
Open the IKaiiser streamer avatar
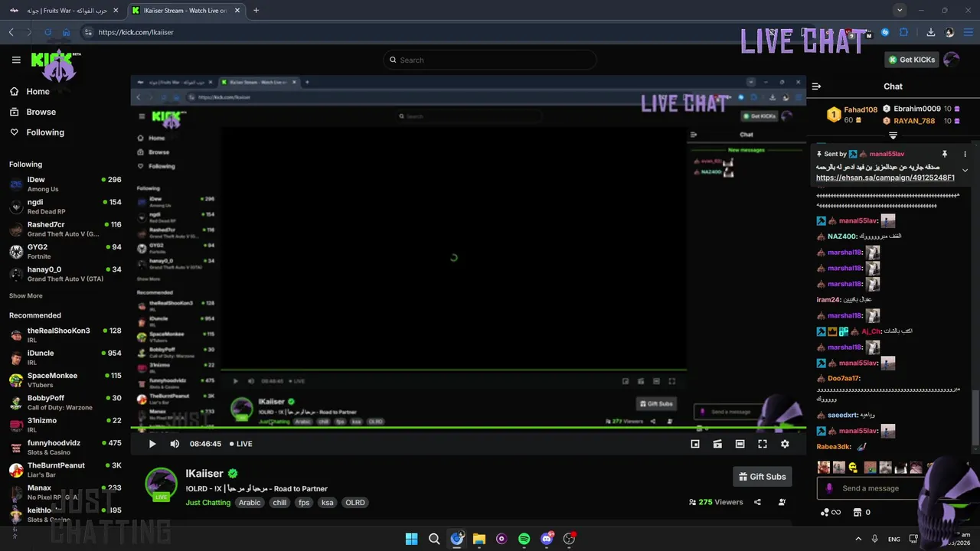tap(161, 484)
